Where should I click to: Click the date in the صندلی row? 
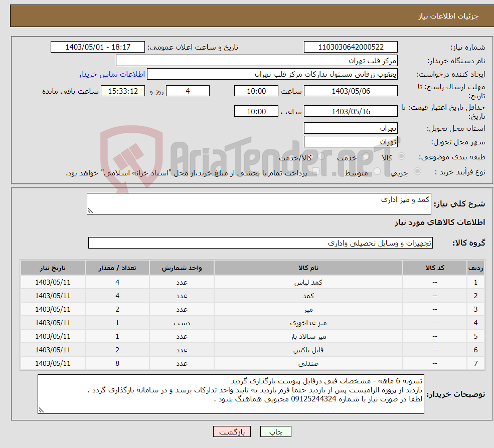tap(53, 364)
